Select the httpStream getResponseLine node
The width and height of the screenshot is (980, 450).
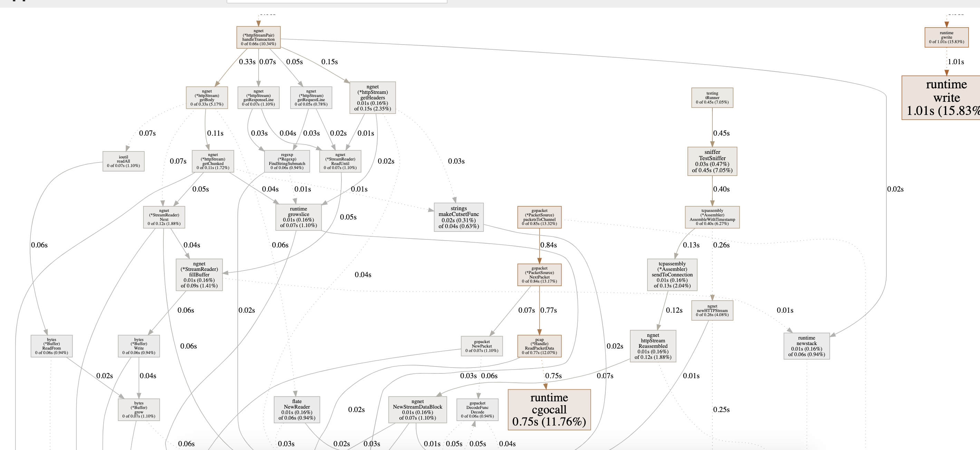(x=258, y=98)
